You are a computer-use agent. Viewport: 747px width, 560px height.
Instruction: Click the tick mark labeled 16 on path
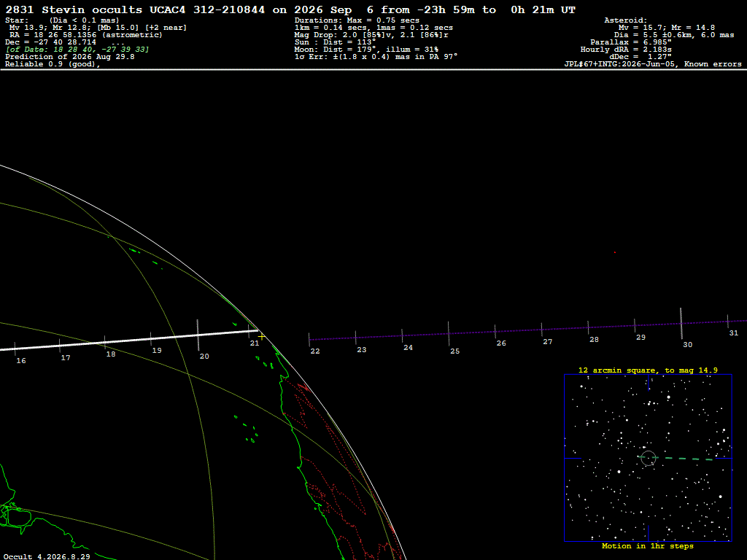click(x=15, y=349)
